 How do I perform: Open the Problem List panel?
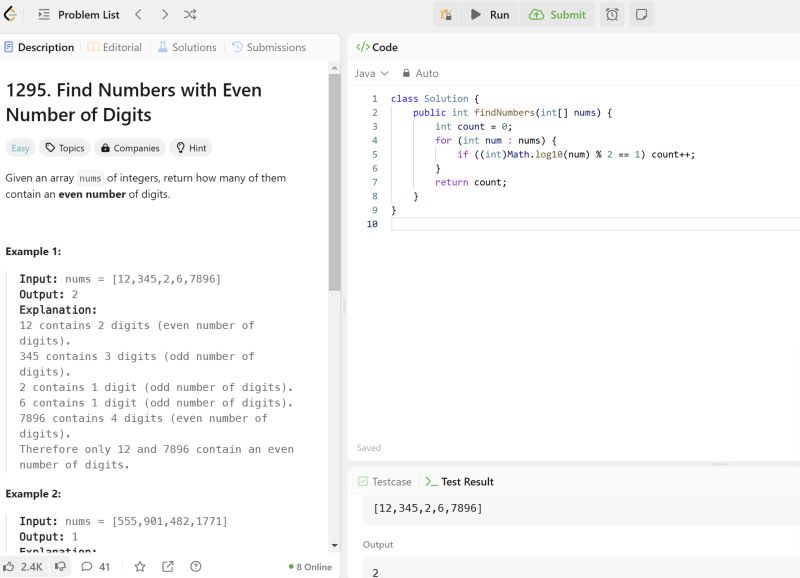tap(79, 15)
